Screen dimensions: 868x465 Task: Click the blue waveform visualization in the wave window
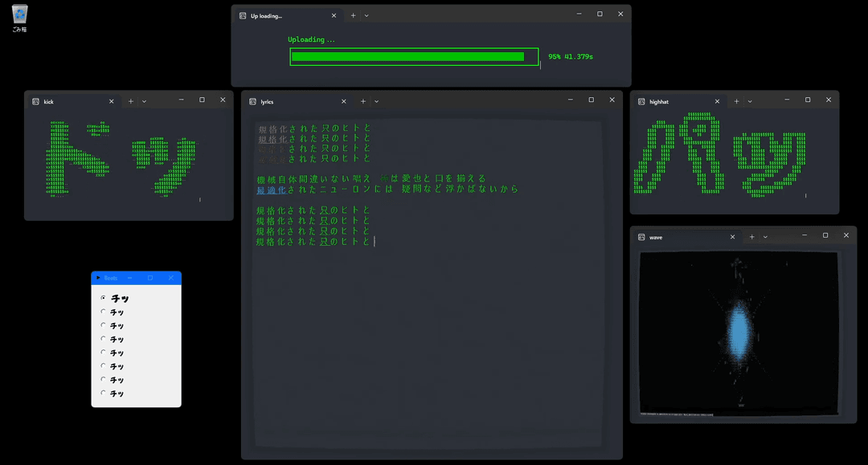pos(739,332)
